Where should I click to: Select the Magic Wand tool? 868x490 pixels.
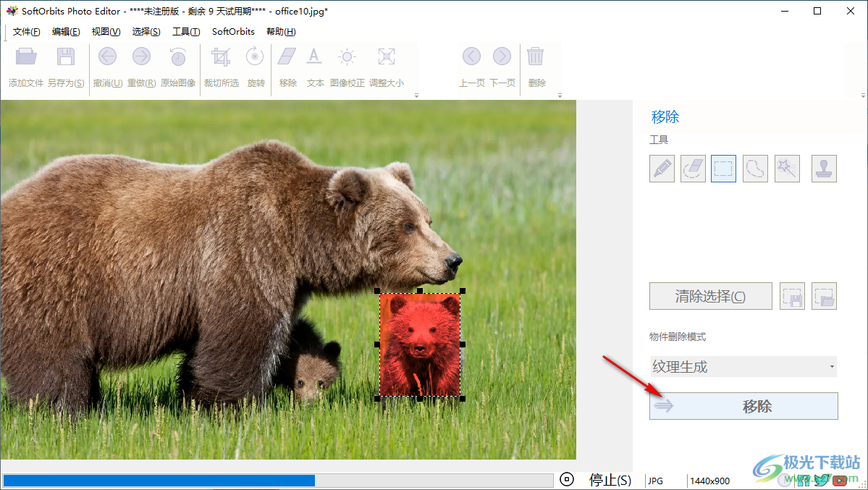787,168
